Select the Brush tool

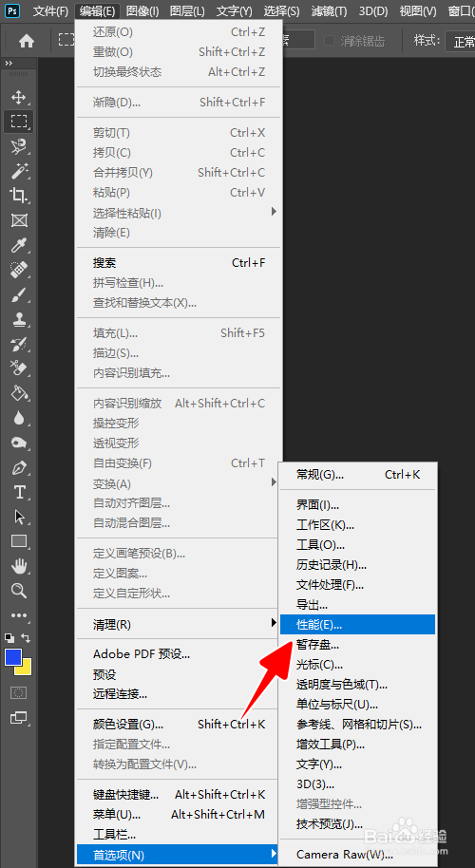(19, 295)
